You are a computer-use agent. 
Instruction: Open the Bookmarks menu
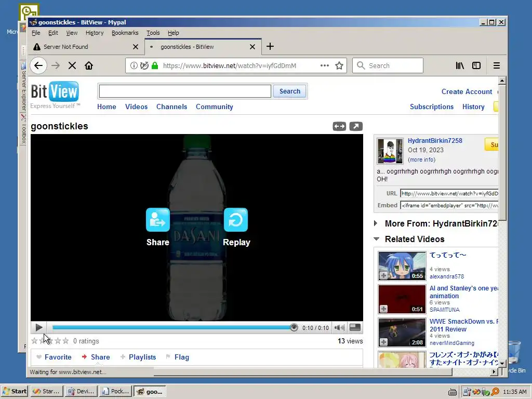(125, 33)
